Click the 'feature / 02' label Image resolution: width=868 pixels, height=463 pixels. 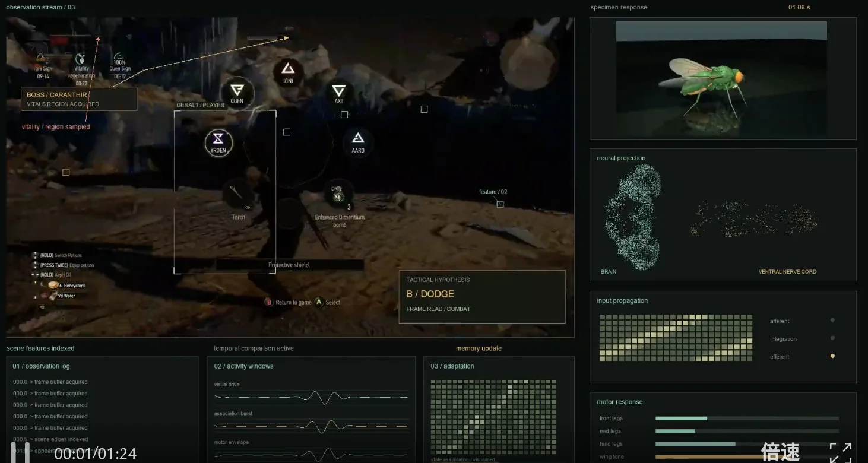(x=493, y=192)
